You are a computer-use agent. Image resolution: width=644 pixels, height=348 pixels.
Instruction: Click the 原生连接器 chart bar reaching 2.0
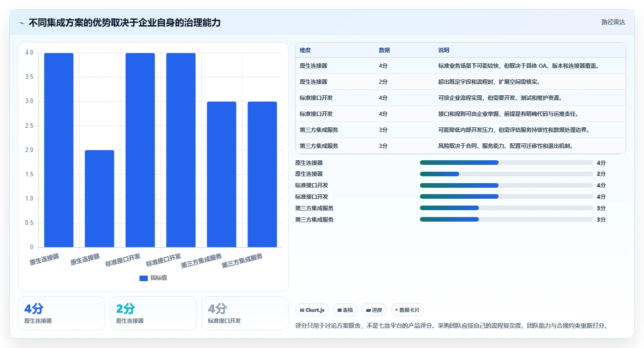[100, 199]
